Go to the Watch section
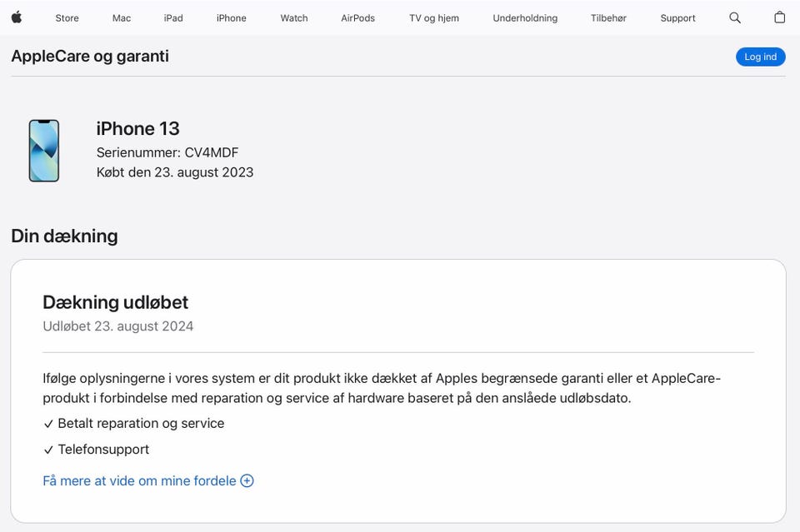800x532 pixels. point(294,18)
